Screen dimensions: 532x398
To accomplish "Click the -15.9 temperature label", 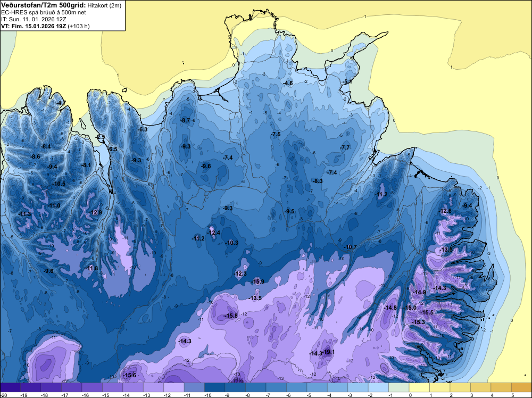I will click(257, 281).
